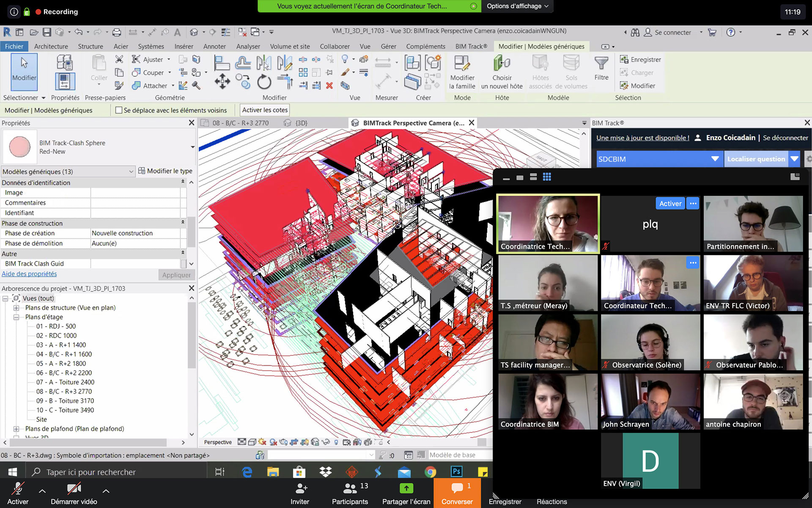Image resolution: width=812 pixels, height=508 pixels.
Task: Click Inviter in Zoom toolbar
Action: 300,494
